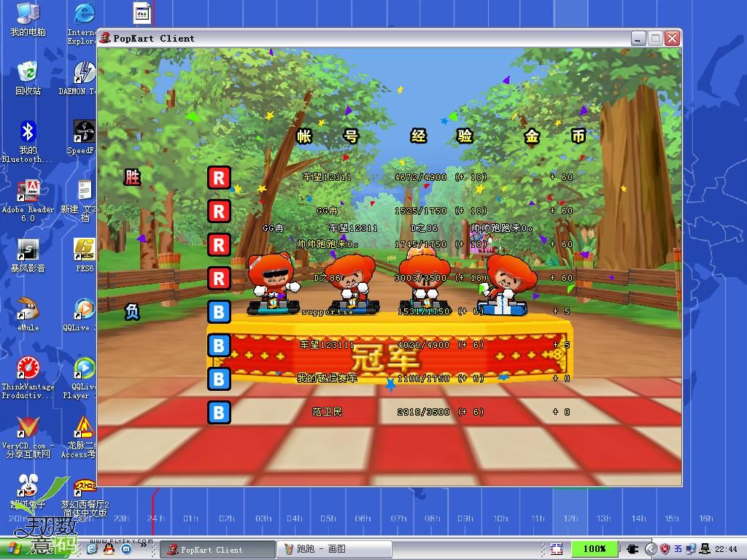
Task: Click the blue B badge beside supportse
Action: pos(219,312)
